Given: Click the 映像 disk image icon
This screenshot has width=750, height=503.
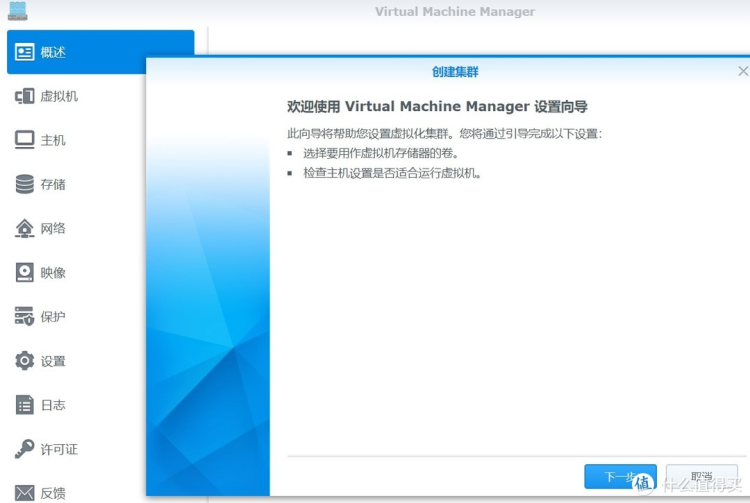Looking at the screenshot, I should coord(24,272).
